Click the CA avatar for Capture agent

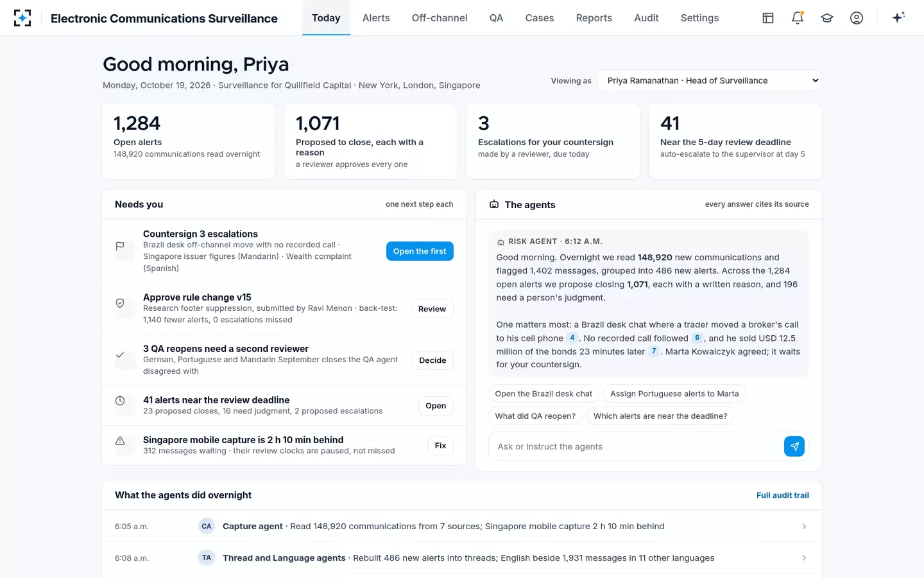click(x=207, y=526)
